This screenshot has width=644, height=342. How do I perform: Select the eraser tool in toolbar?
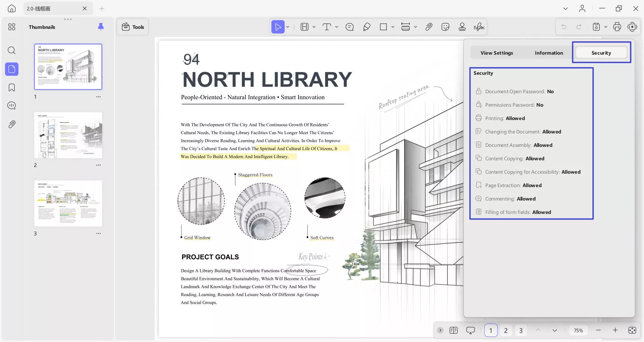pos(367,27)
